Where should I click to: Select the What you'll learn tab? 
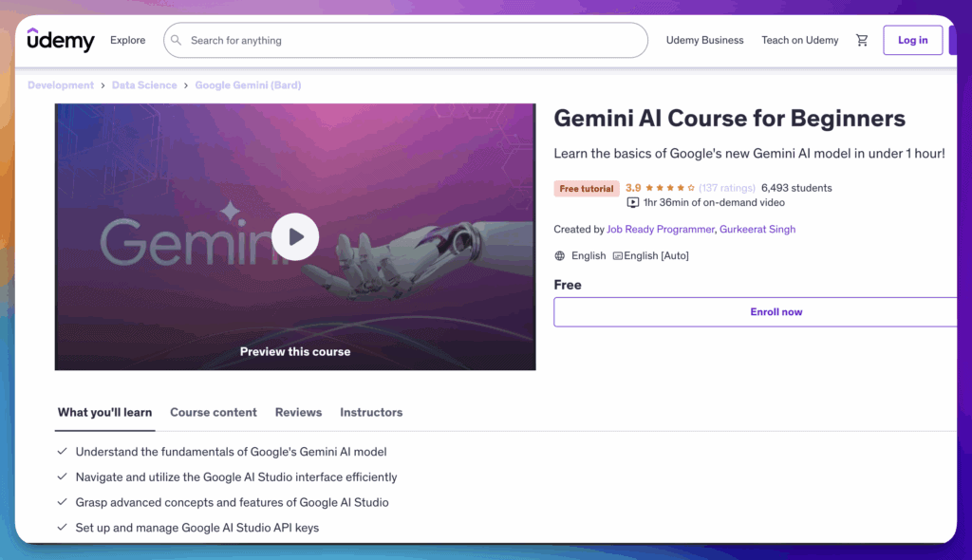pyautogui.click(x=104, y=412)
